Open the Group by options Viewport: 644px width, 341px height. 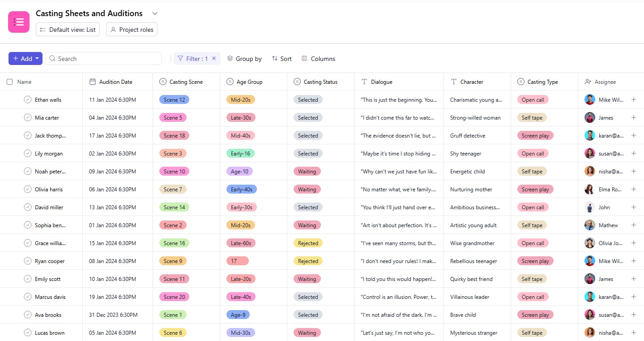244,59
